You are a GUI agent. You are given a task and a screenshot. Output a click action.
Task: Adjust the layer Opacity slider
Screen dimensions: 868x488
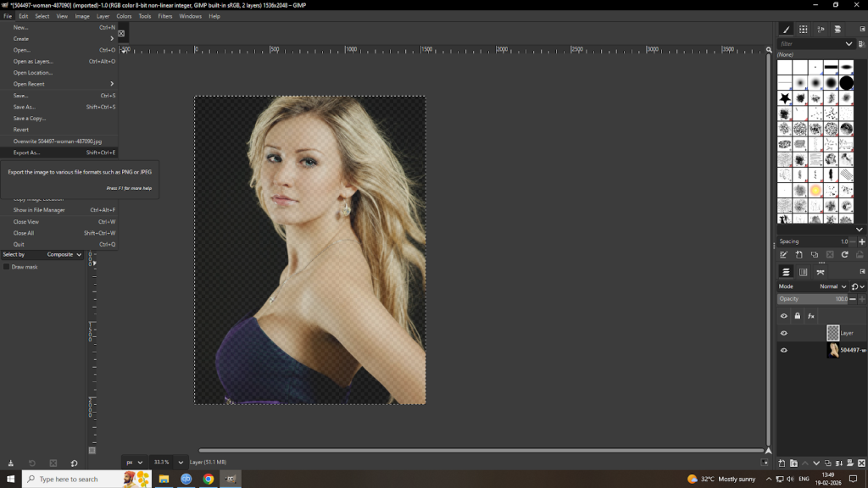(812, 299)
